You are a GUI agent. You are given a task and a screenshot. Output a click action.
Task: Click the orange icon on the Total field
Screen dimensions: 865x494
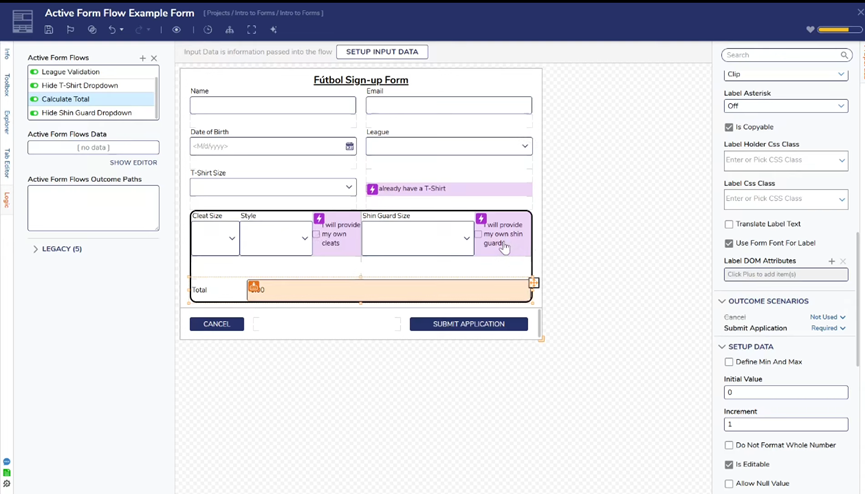[253, 286]
